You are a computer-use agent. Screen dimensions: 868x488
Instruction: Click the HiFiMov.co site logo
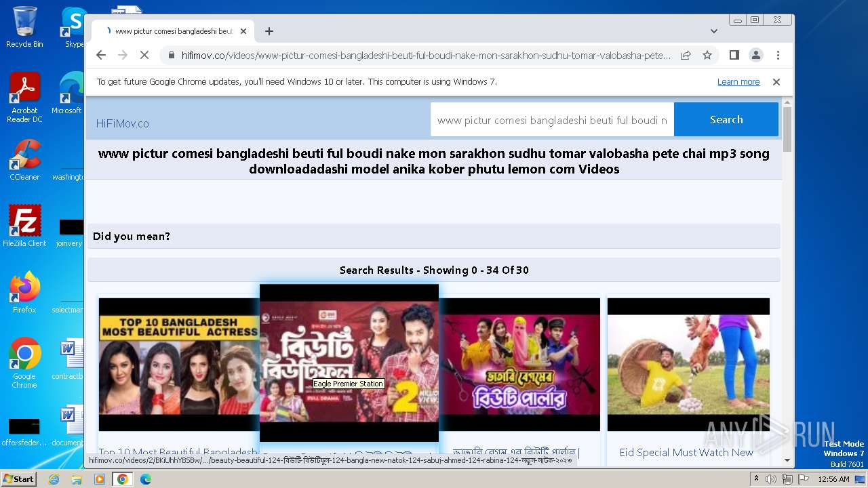click(123, 123)
